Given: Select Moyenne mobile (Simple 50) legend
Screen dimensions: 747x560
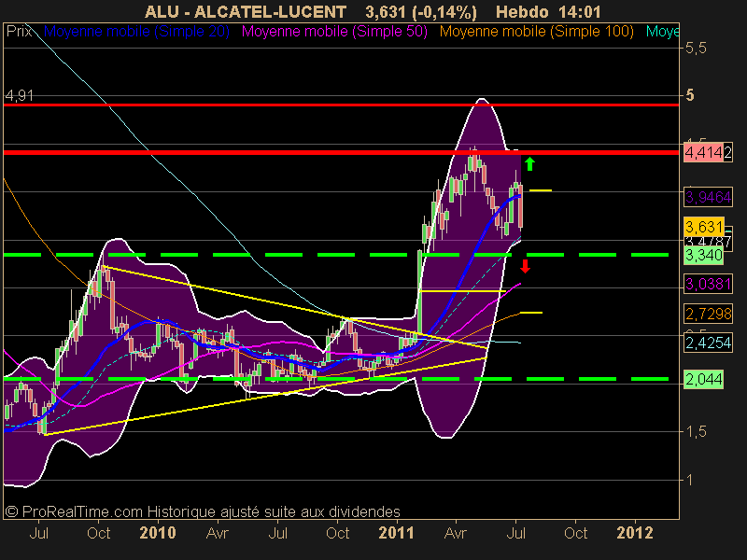Looking at the screenshot, I should click(x=334, y=32).
